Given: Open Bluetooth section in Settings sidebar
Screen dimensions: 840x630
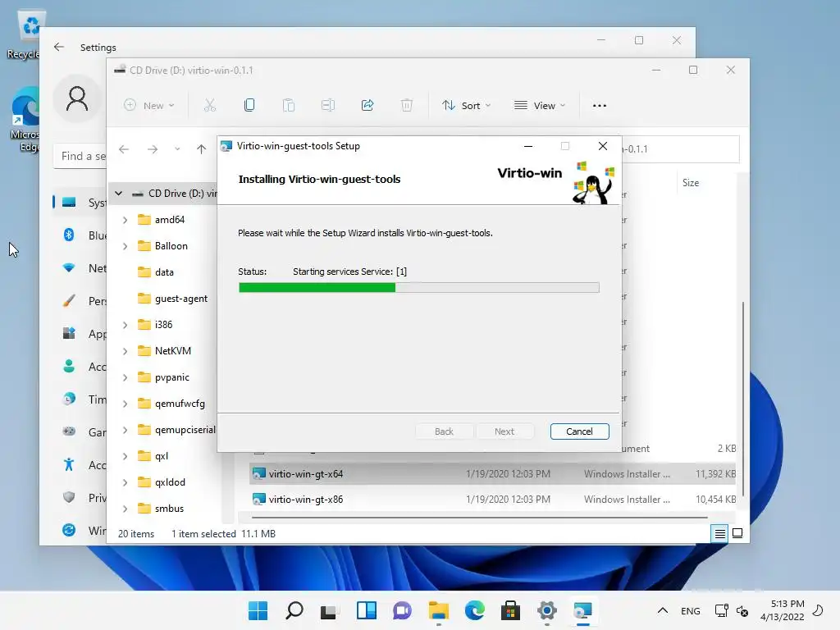Looking at the screenshot, I should (x=80, y=235).
